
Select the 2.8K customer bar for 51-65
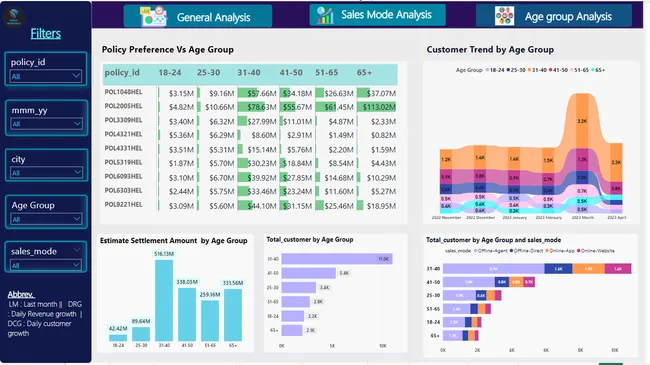[x=296, y=302]
